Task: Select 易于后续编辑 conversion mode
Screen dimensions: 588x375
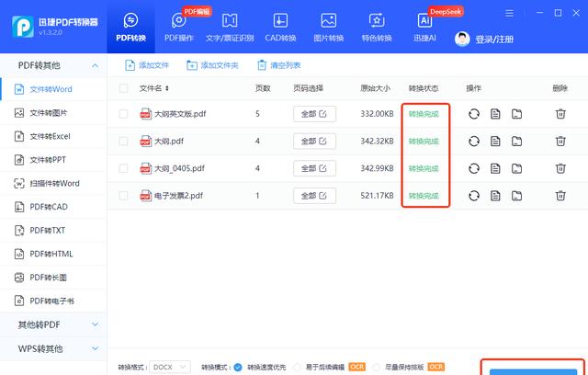Action: tap(297, 367)
